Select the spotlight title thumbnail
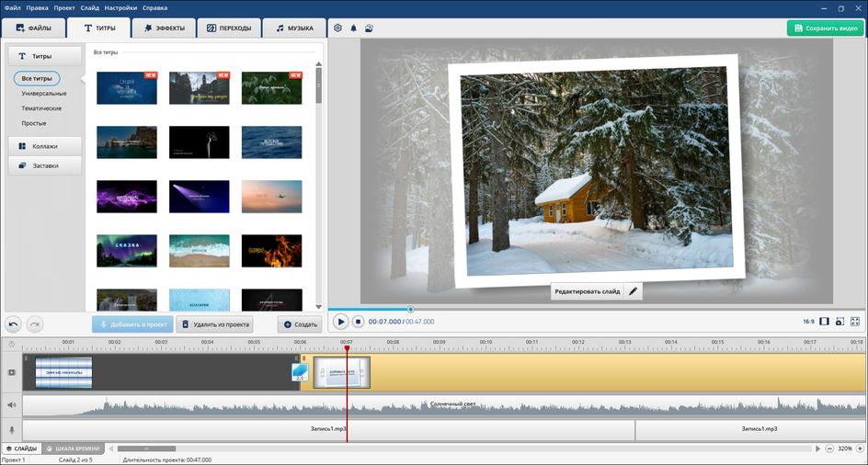The image size is (868, 465). coord(200,197)
